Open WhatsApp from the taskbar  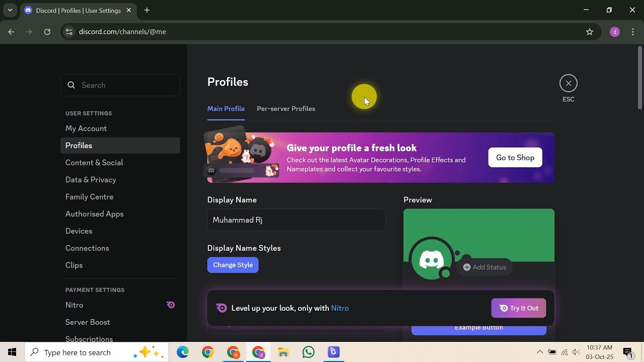(x=308, y=352)
